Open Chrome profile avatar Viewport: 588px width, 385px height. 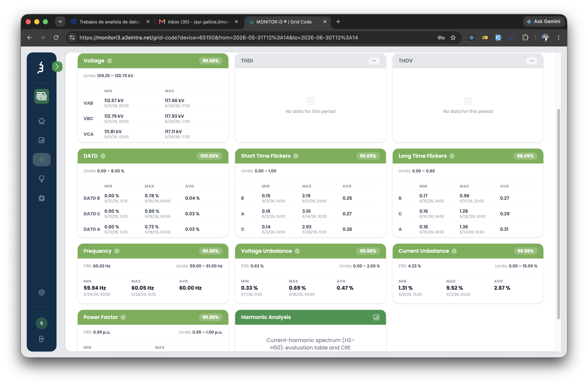[545, 38]
